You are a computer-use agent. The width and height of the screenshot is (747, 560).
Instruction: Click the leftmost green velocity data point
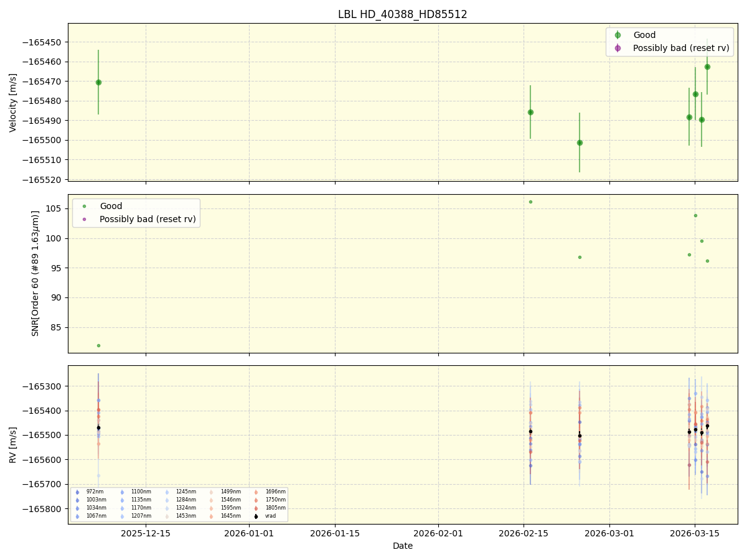click(x=98, y=82)
